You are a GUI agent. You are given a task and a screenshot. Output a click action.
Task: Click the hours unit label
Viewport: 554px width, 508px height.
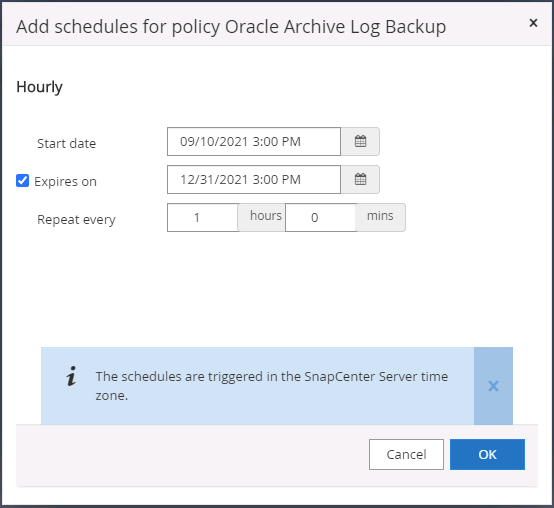266,215
